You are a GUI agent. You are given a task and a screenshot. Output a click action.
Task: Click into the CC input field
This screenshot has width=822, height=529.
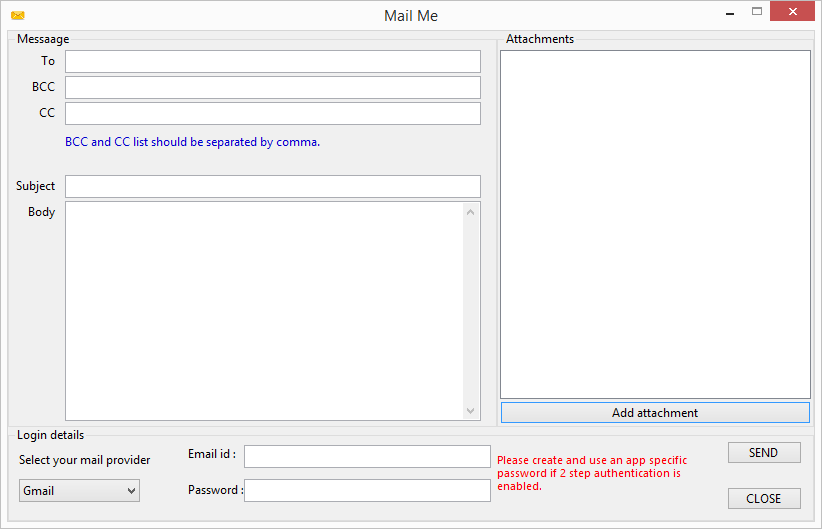click(x=273, y=113)
